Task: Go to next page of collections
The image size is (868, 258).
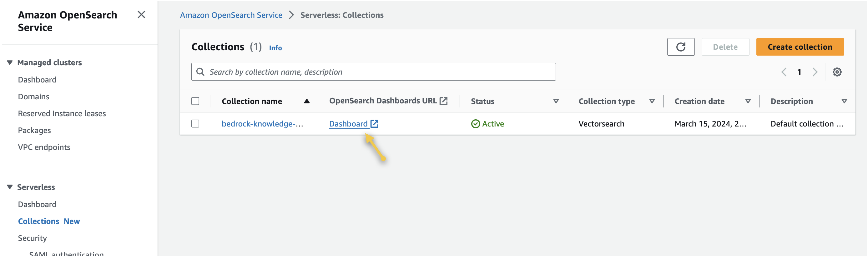Action: pyautogui.click(x=815, y=72)
